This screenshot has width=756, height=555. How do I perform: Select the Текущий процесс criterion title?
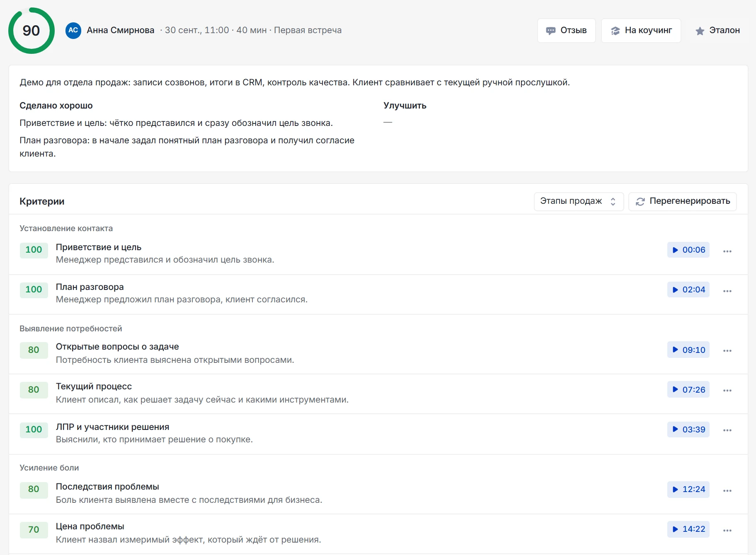click(94, 386)
